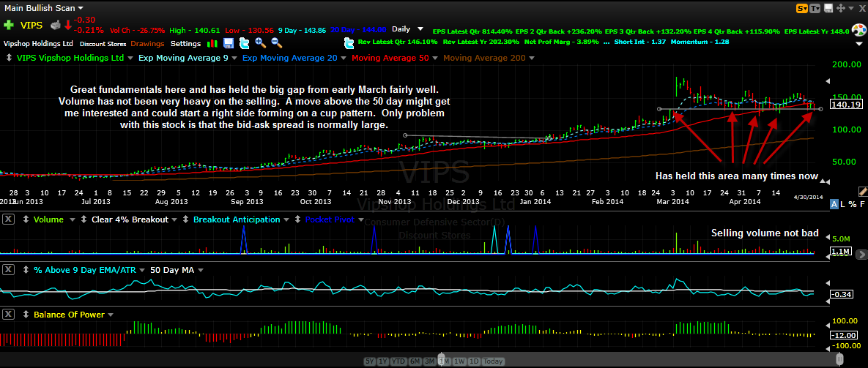This screenshot has width=868, height=368.
Task: Click the Discount Stores industry link
Action: (103, 44)
